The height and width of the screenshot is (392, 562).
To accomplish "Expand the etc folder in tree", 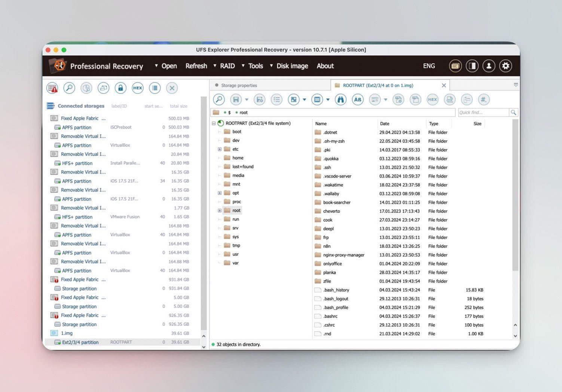I will (220, 149).
